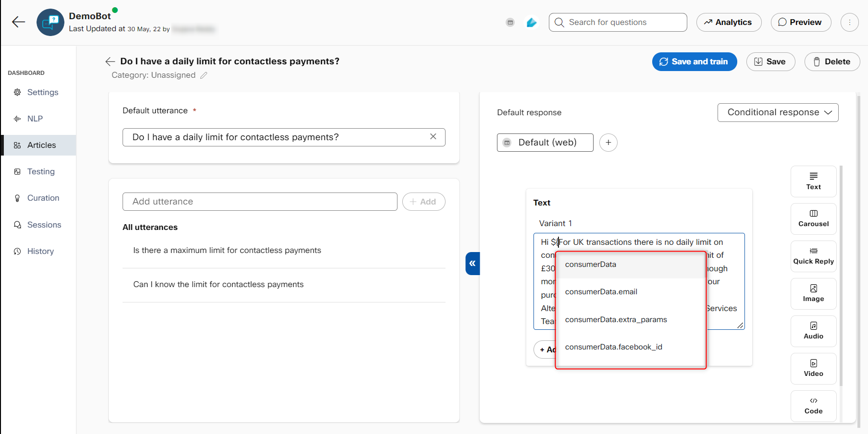
Task: Choose consumerData.facebook_id suggestion
Action: (631, 347)
